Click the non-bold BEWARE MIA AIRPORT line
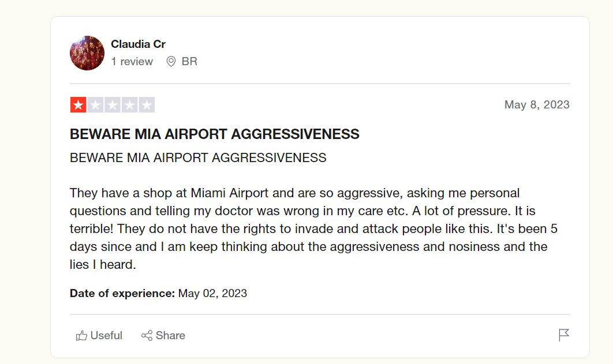This screenshot has height=364, width=613. [x=197, y=157]
